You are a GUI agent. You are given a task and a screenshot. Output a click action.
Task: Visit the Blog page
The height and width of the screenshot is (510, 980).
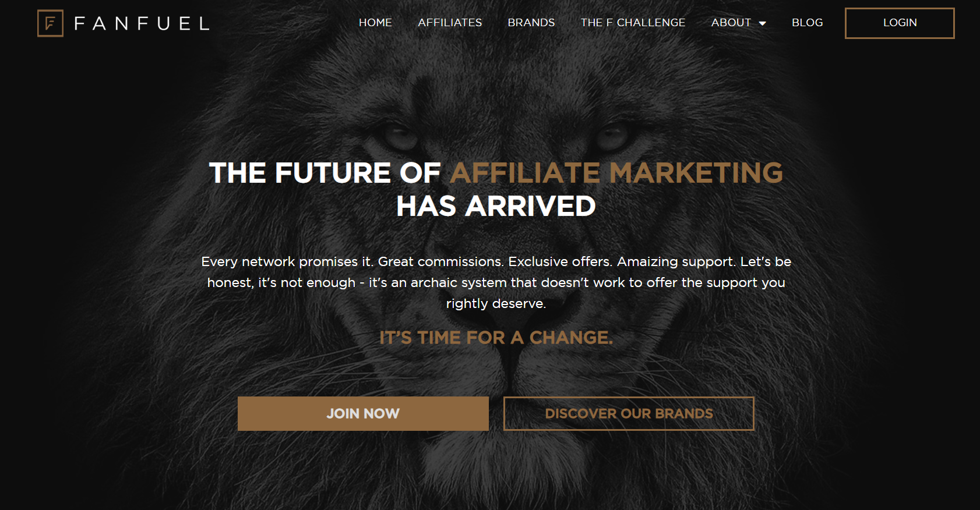tap(807, 23)
